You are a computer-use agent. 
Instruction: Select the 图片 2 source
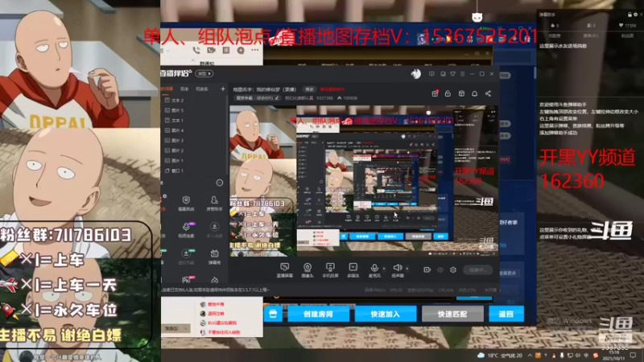[194, 150]
